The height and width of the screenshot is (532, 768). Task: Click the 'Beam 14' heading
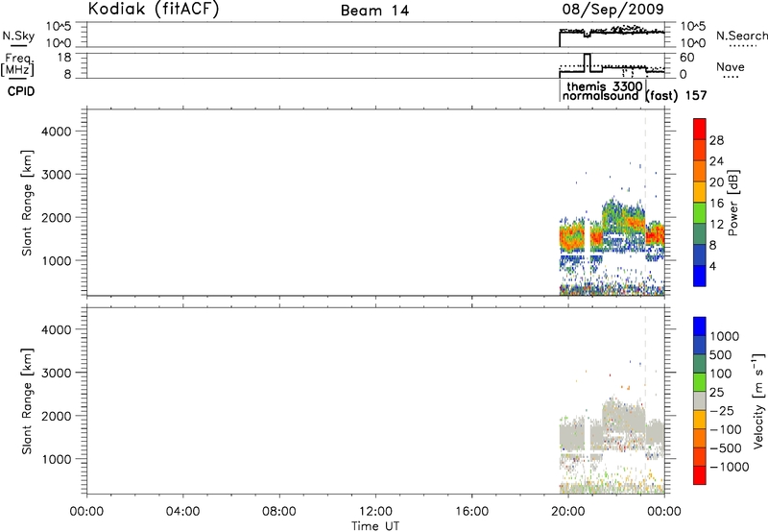tap(374, 11)
